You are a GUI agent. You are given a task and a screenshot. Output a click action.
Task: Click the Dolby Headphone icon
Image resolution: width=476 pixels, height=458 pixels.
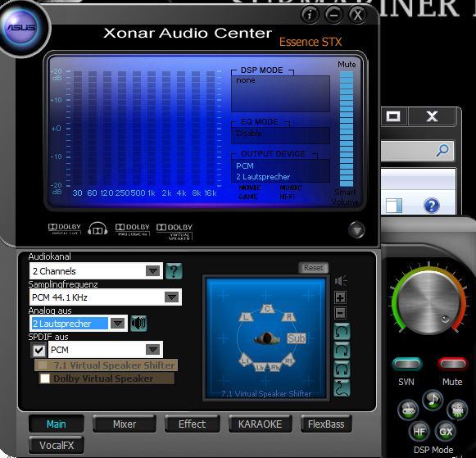click(x=97, y=229)
